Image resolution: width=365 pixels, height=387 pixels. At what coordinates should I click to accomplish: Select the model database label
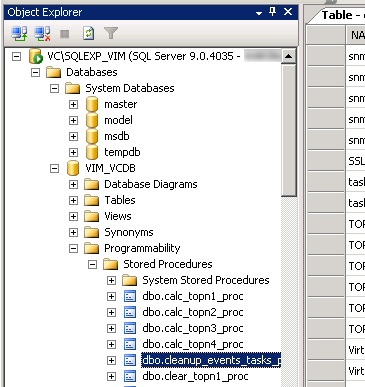(118, 120)
